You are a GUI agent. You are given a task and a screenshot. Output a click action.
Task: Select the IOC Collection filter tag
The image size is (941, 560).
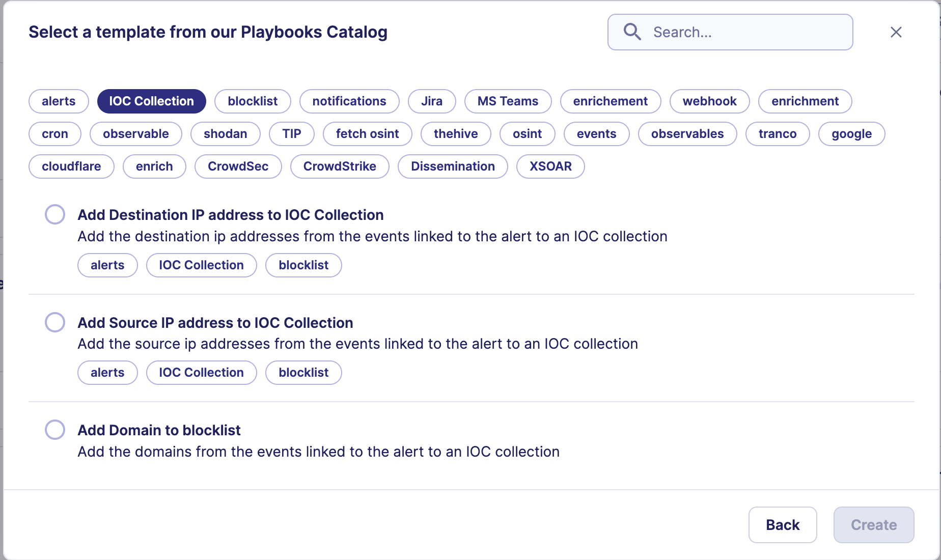pos(151,101)
